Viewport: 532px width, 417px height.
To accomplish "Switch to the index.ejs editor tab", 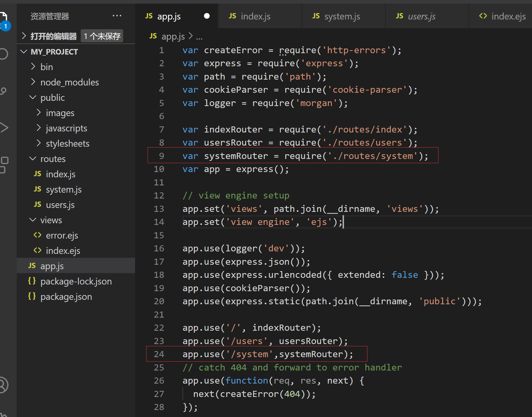I will coord(508,16).
